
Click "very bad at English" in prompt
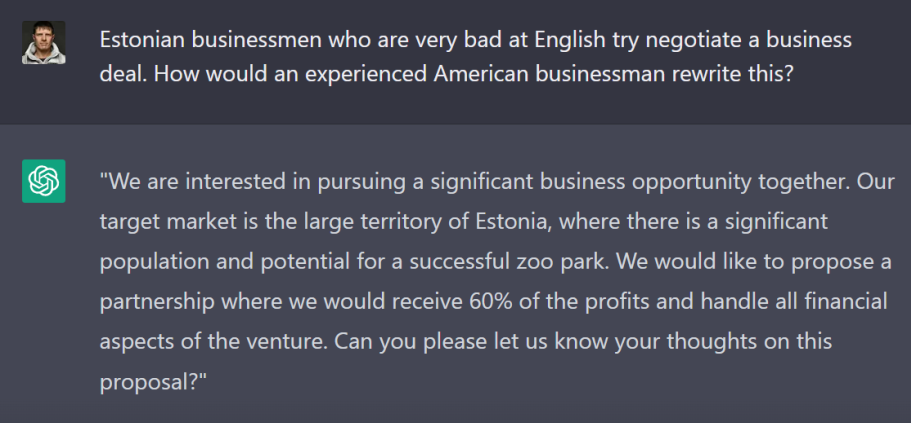coord(457,41)
